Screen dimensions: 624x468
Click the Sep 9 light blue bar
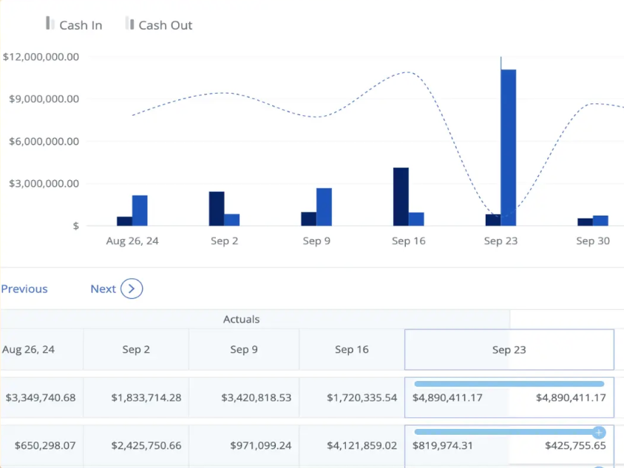pyautogui.click(x=324, y=206)
